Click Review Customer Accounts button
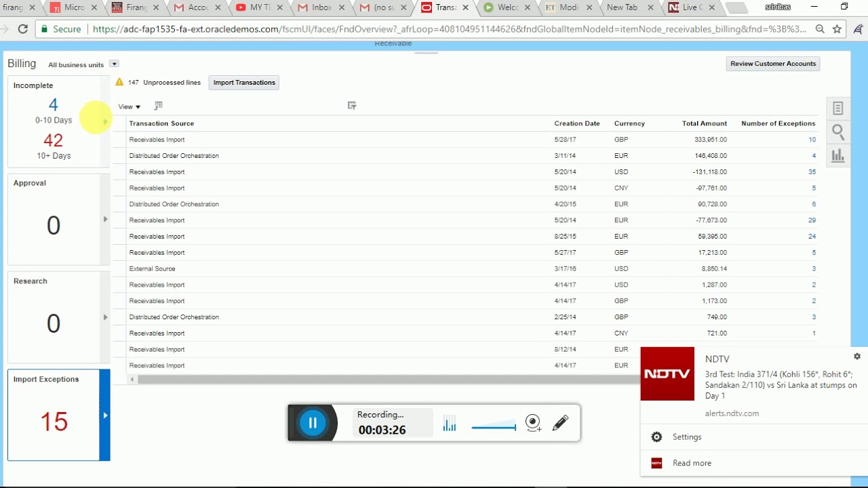The image size is (868, 488). point(773,64)
